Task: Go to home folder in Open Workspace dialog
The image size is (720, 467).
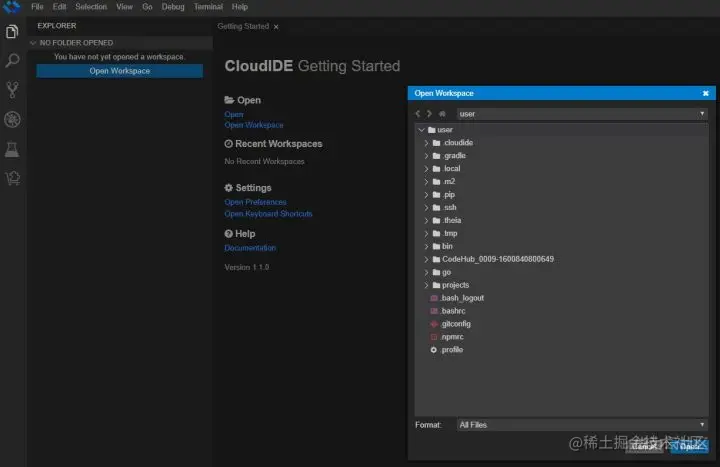Action: [442, 113]
